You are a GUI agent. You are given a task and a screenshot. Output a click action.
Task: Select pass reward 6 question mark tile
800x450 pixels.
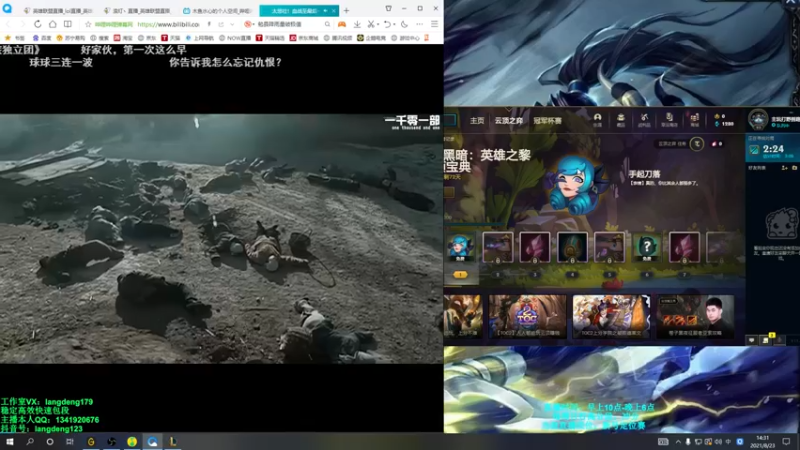646,247
